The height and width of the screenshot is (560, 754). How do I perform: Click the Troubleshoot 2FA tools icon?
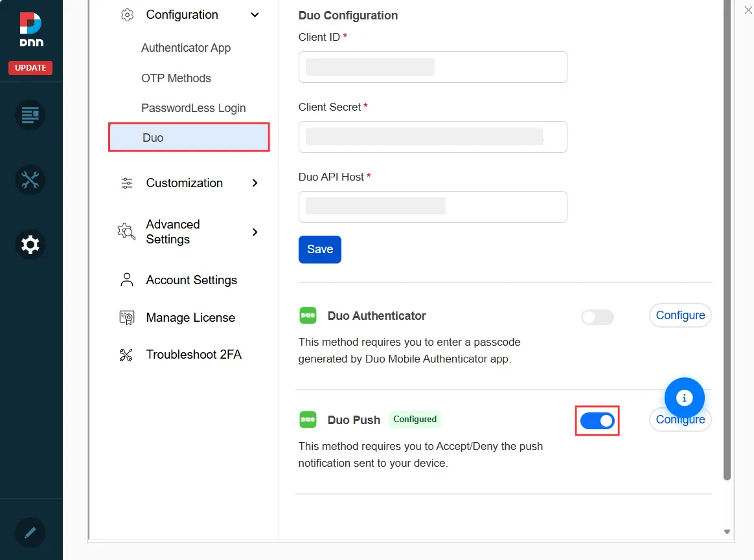click(x=126, y=355)
